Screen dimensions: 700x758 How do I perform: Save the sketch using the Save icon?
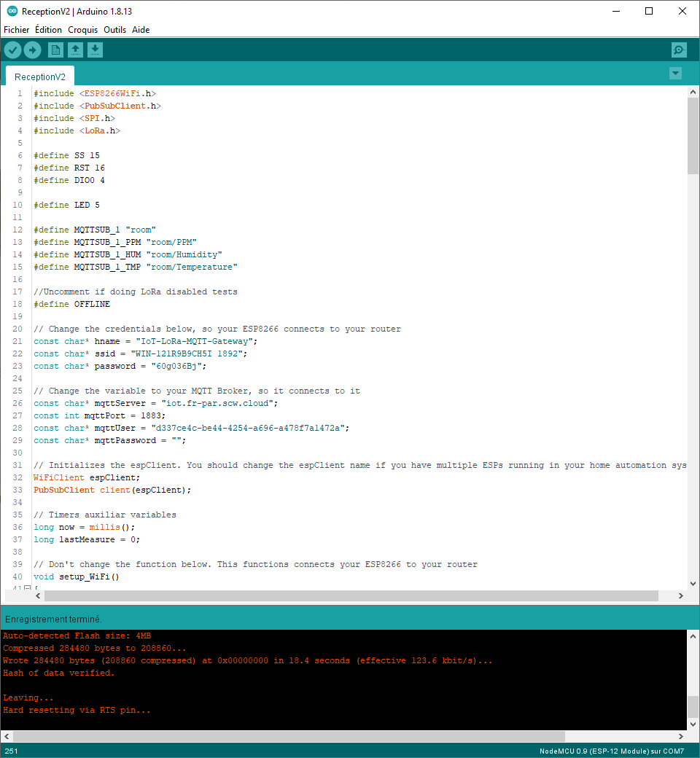click(x=96, y=50)
